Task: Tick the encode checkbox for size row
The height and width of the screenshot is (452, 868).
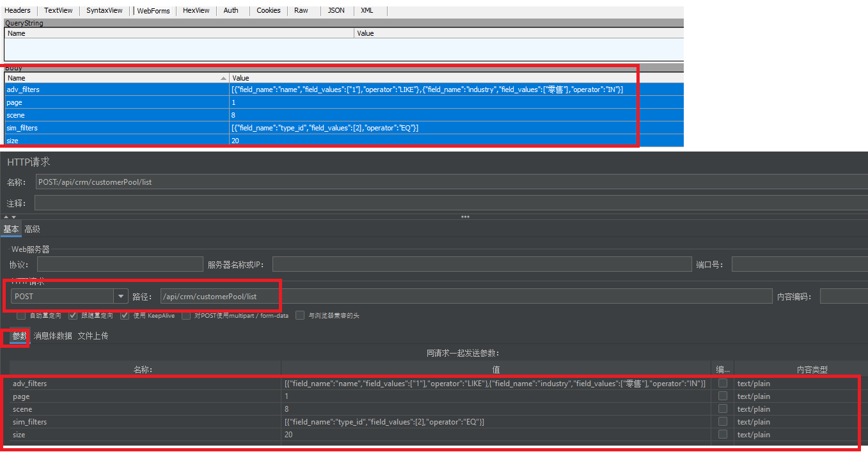Action: (723, 435)
